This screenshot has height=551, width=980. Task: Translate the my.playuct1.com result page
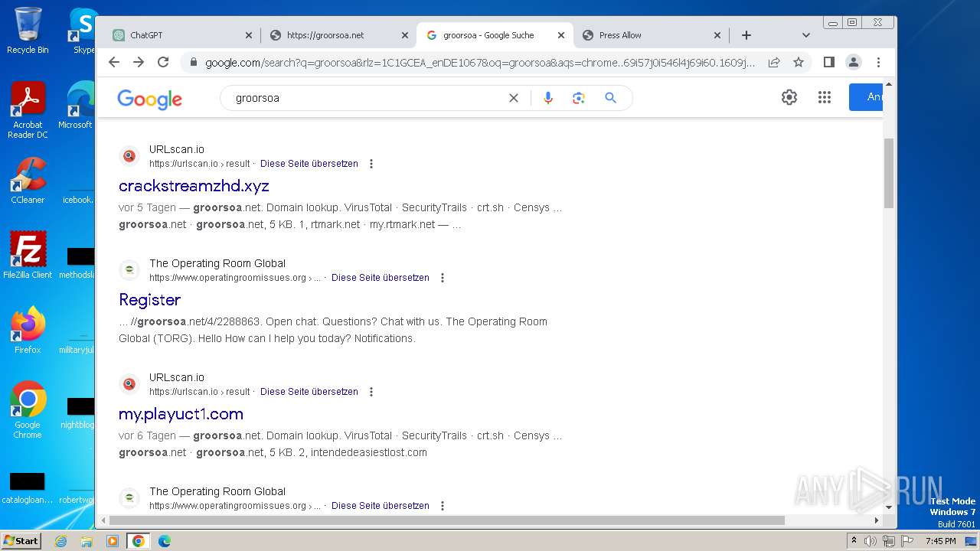click(309, 392)
